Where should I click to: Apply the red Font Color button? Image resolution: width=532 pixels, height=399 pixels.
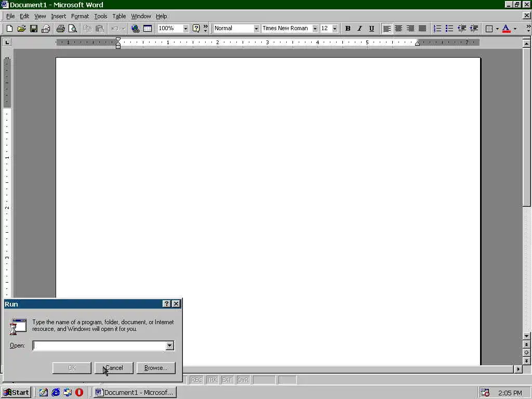click(x=506, y=29)
